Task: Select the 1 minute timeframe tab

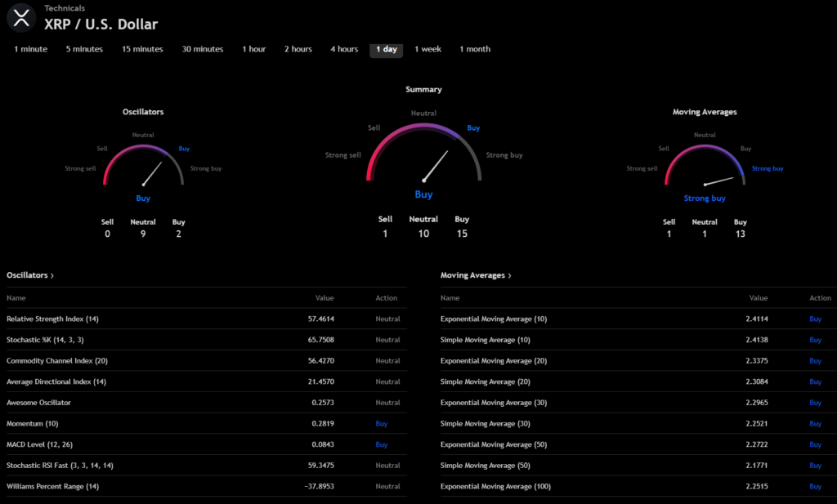Action: coord(30,49)
